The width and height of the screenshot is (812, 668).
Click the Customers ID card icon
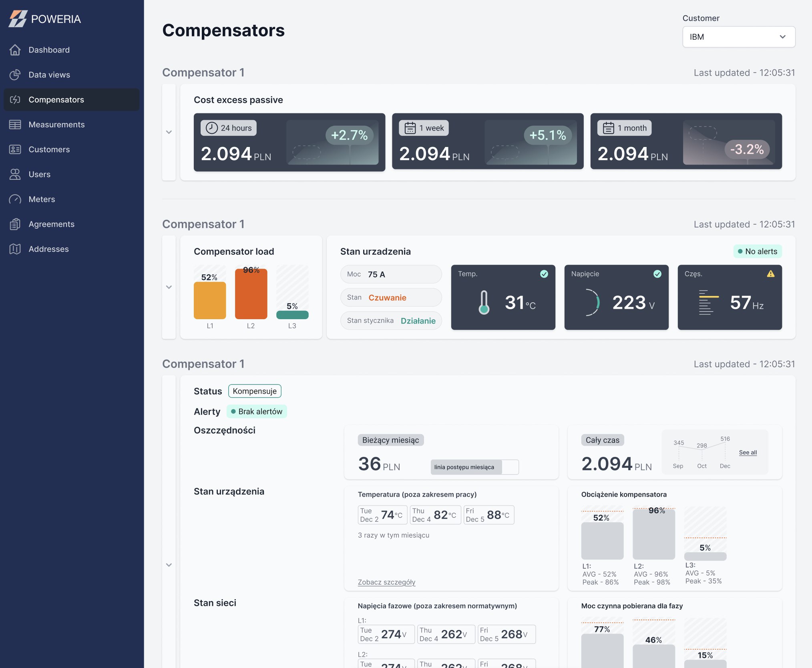pos(15,149)
